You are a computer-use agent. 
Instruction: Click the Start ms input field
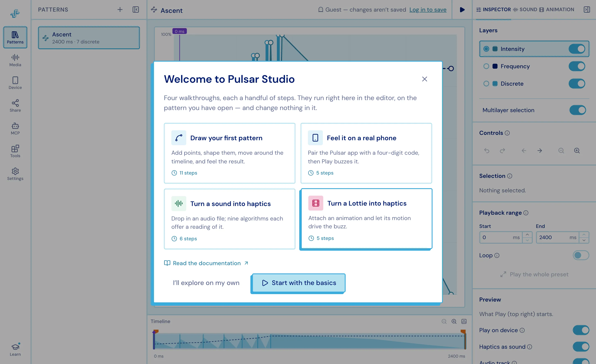(x=501, y=237)
